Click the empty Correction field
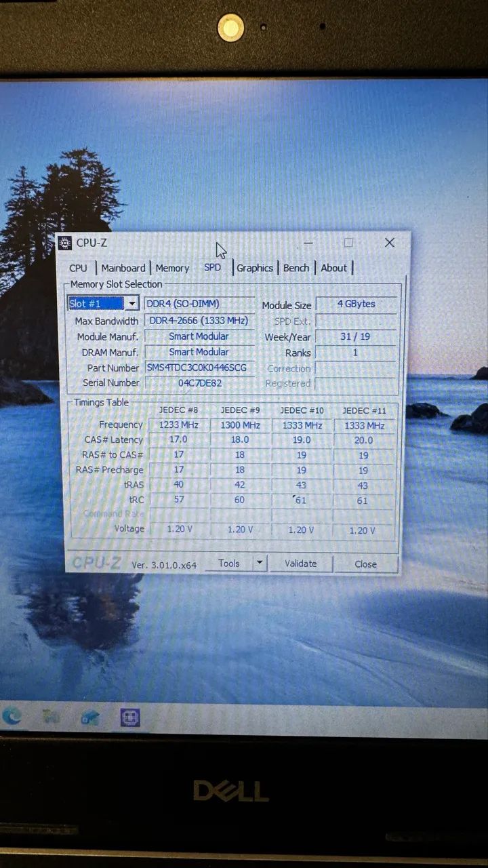 tap(357, 369)
